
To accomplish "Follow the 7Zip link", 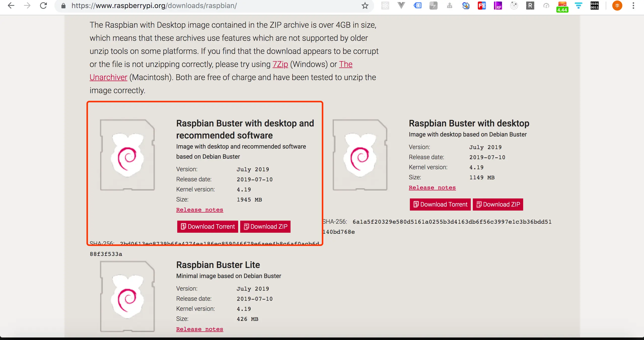I will tap(280, 64).
